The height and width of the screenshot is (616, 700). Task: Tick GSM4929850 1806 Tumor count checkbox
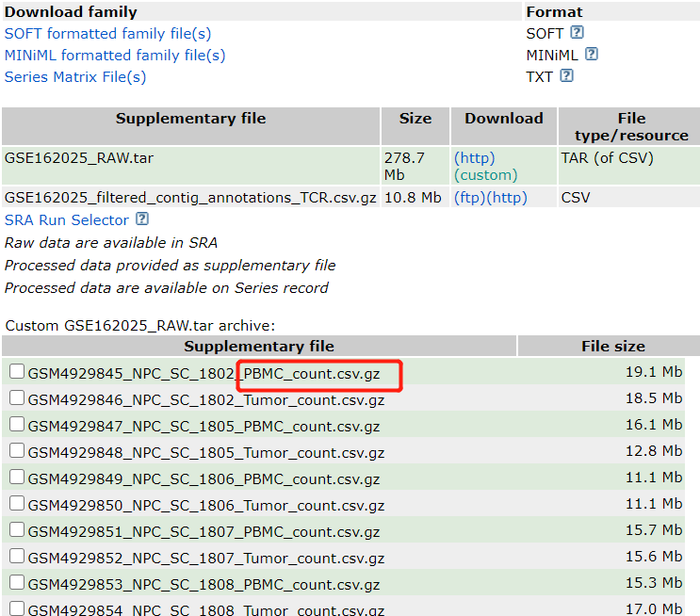point(17,505)
